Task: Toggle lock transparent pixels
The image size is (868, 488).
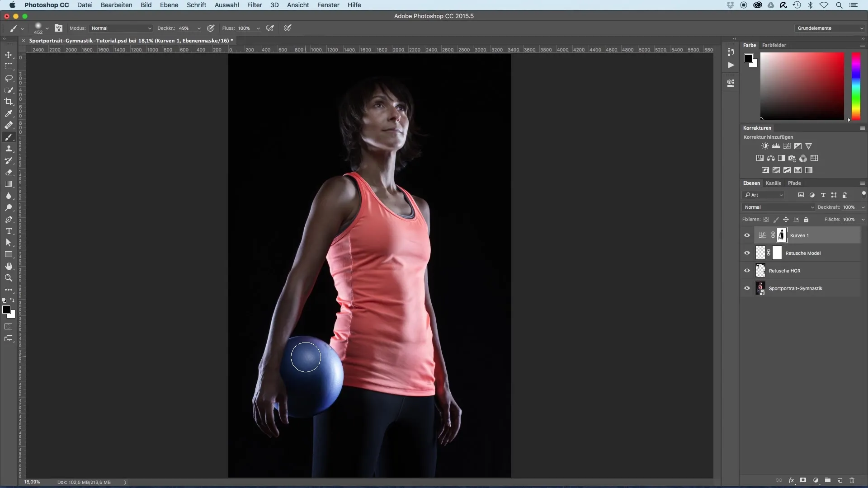Action: 766,220
